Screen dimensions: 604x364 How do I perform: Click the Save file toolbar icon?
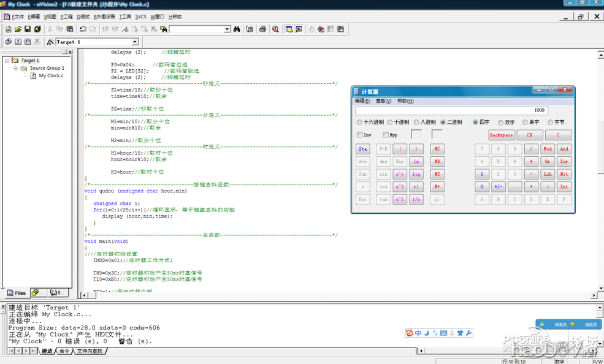28,29
